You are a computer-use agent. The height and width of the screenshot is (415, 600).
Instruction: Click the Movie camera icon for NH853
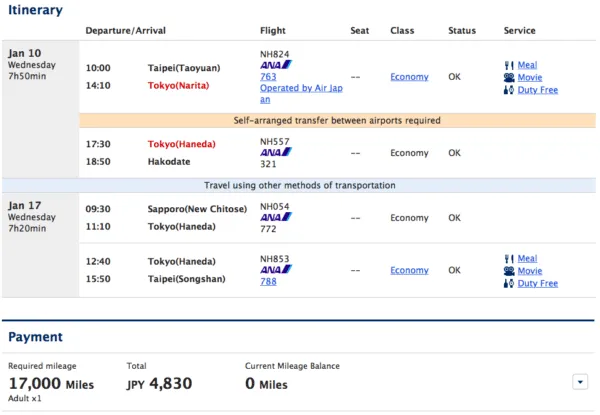pyautogui.click(x=509, y=271)
